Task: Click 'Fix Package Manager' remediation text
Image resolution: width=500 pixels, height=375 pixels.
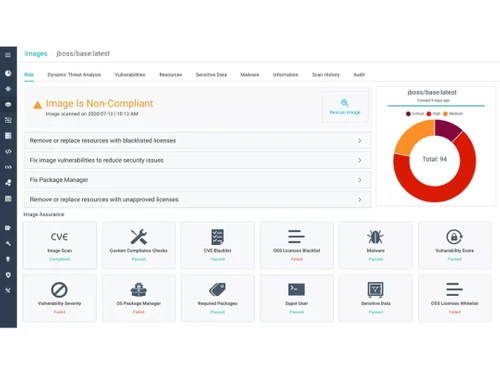Action: click(59, 180)
